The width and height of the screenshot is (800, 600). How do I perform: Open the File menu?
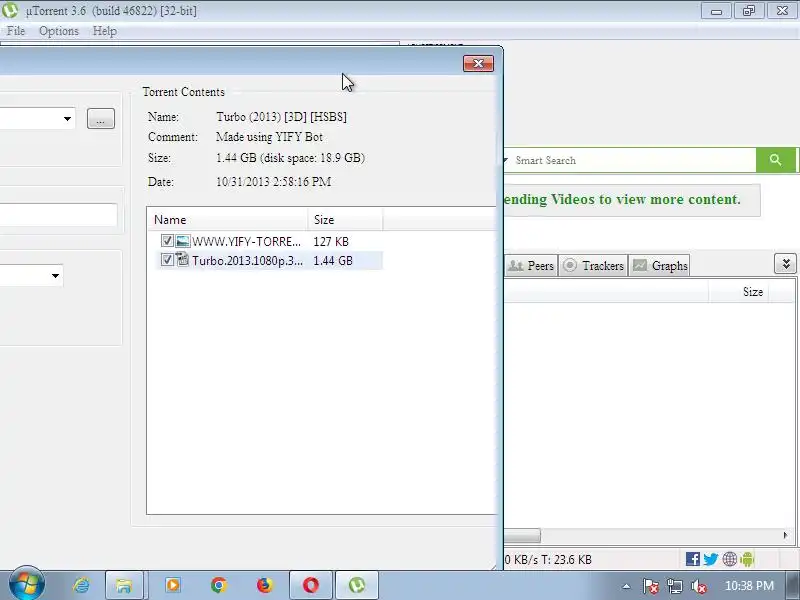[16, 31]
